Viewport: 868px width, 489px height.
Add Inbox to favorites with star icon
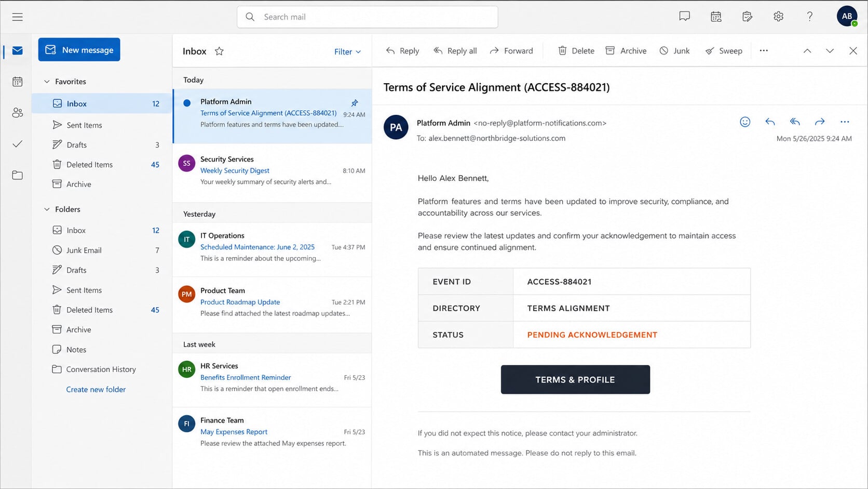(219, 51)
